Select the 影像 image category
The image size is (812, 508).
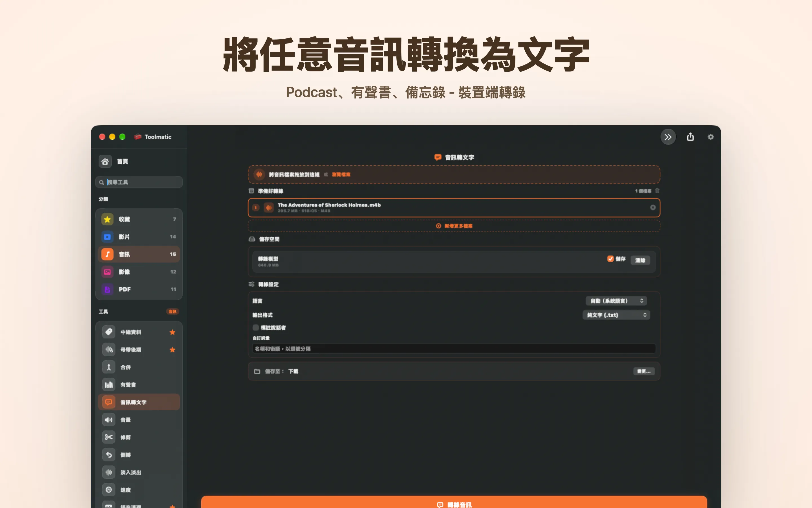click(x=139, y=272)
